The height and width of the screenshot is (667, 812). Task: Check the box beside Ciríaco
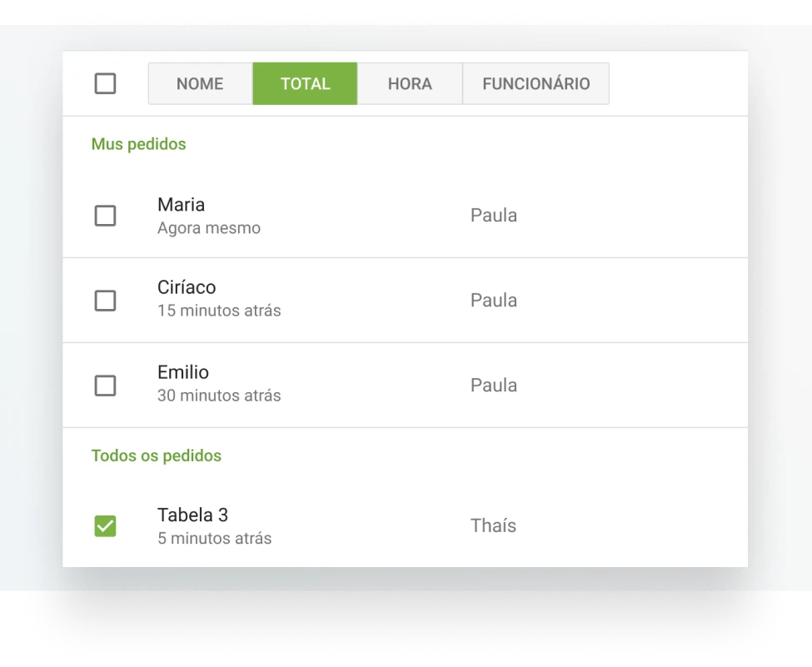[105, 301]
